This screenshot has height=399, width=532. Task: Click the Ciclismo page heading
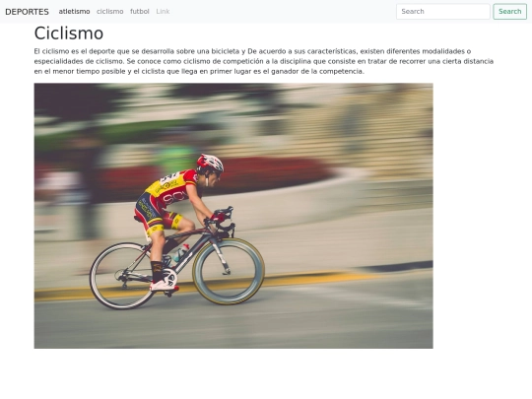[69, 33]
